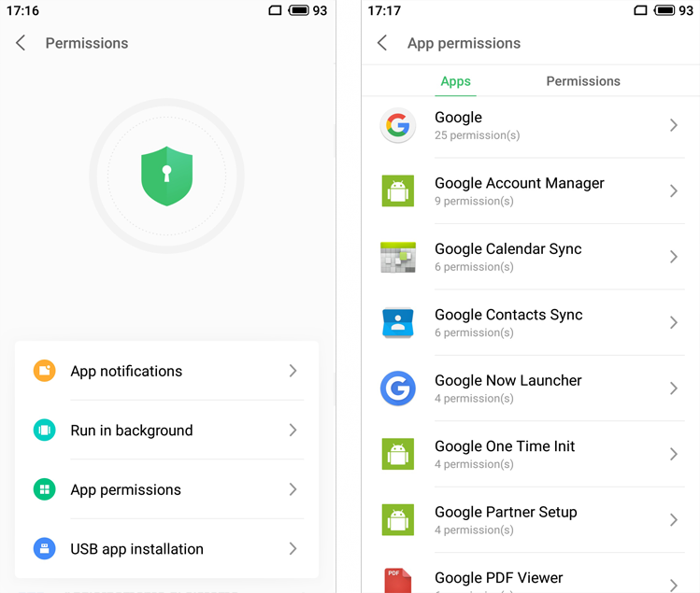Tap the 17:16 clock in status bar
Image resolution: width=700 pixels, height=593 pixels.
tap(22, 10)
